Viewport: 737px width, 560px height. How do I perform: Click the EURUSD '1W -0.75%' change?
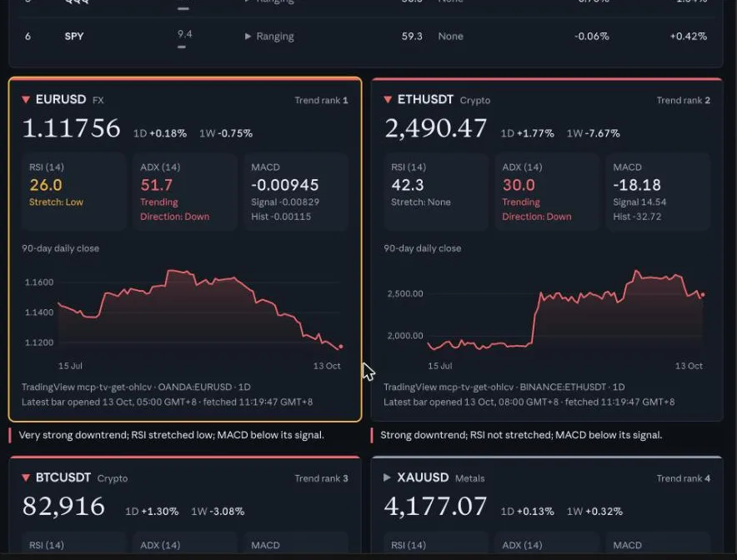(226, 133)
